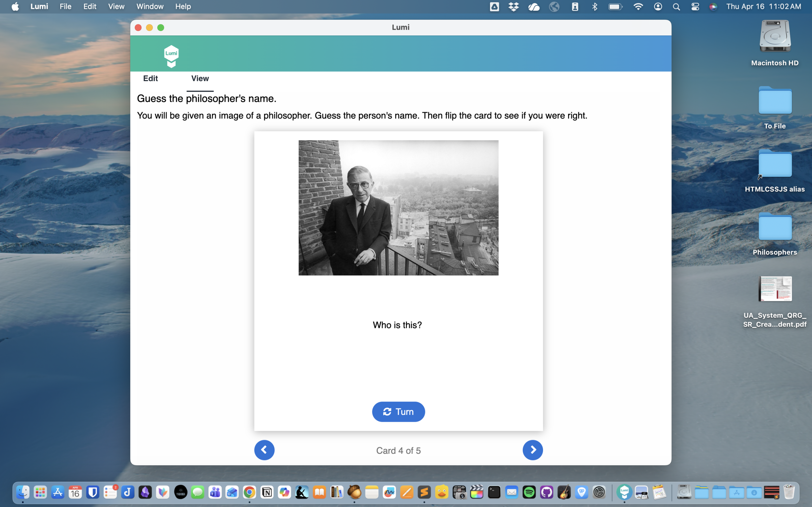Image resolution: width=812 pixels, height=507 pixels.
Task: Open Spotlight search magnifier in menu bar
Action: 676,6
